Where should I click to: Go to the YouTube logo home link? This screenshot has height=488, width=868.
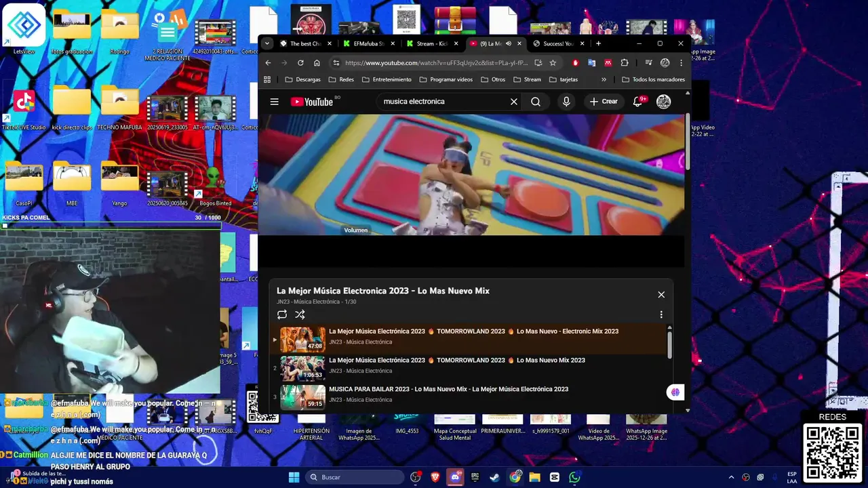[x=312, y=102]
